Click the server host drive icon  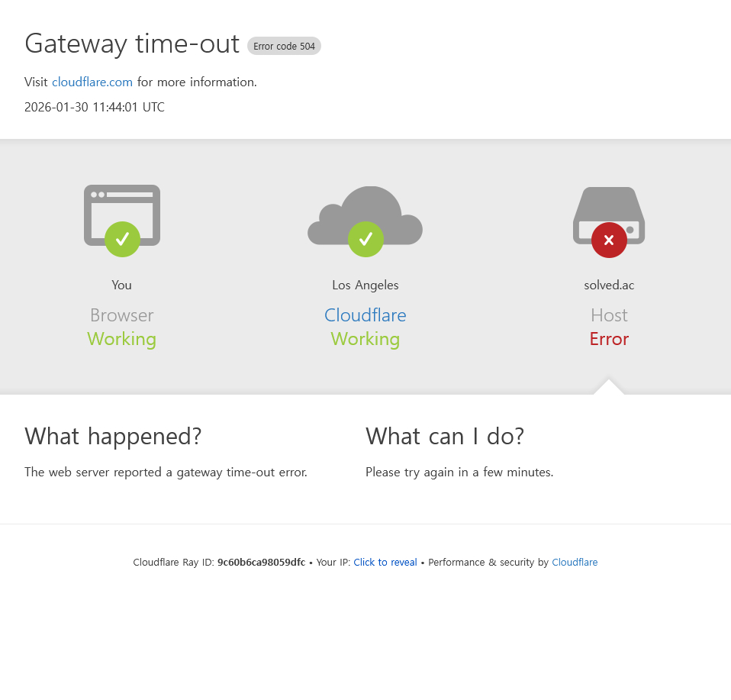click(609, 215)
